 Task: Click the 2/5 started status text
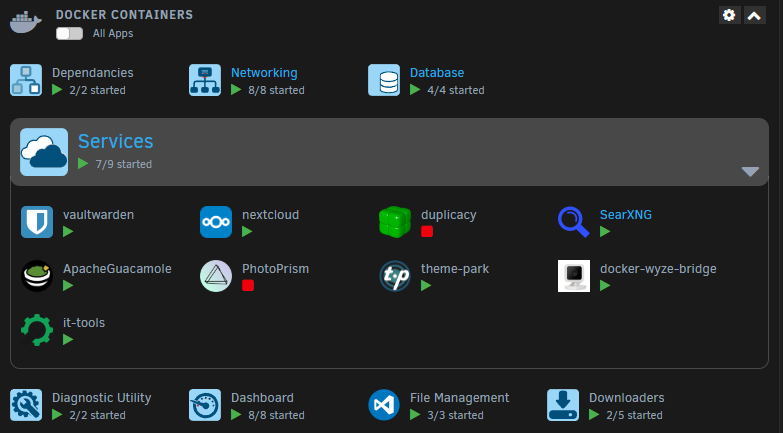click(x=634, y=415)
